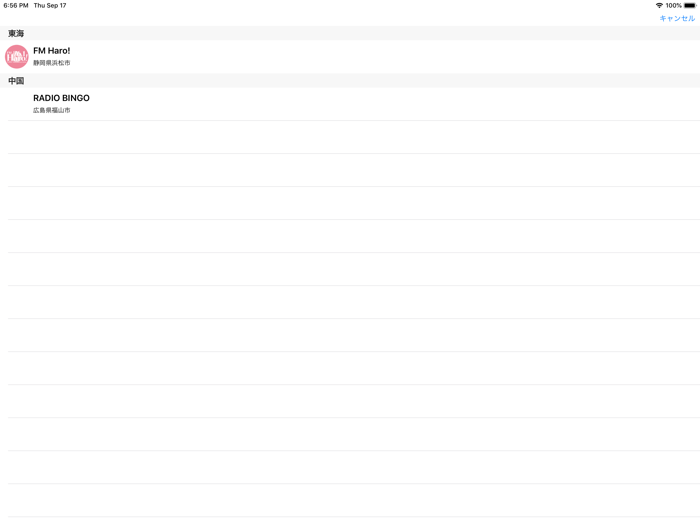The width and height of the screenshot is (700, 525).
Task: Click blank right end of 中国 header bar
Action: point(600,81)
